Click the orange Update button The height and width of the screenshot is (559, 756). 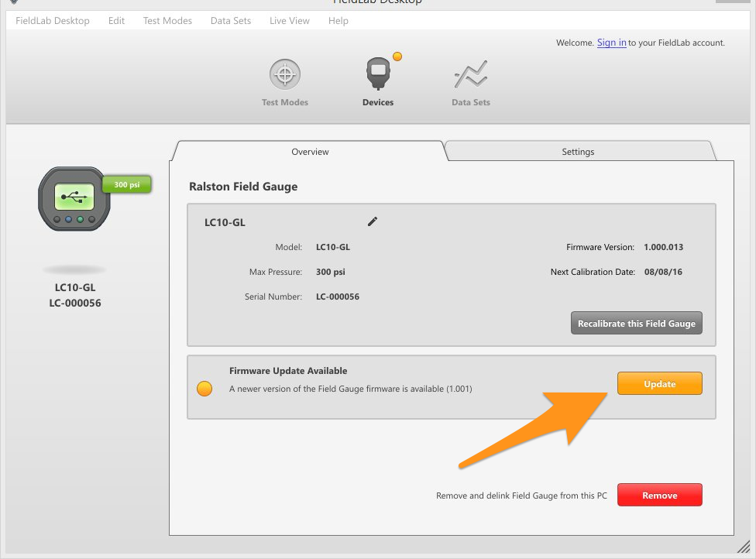660,383
